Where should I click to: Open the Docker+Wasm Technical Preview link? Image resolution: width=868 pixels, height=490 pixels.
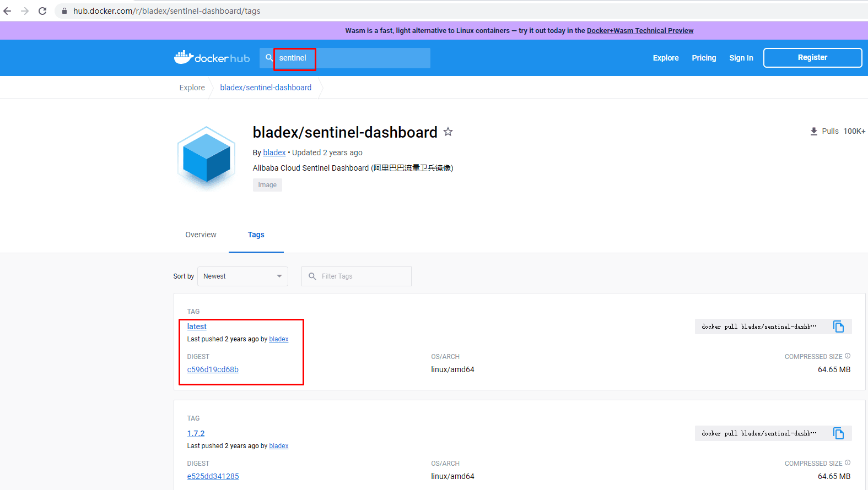click(640, 31)
